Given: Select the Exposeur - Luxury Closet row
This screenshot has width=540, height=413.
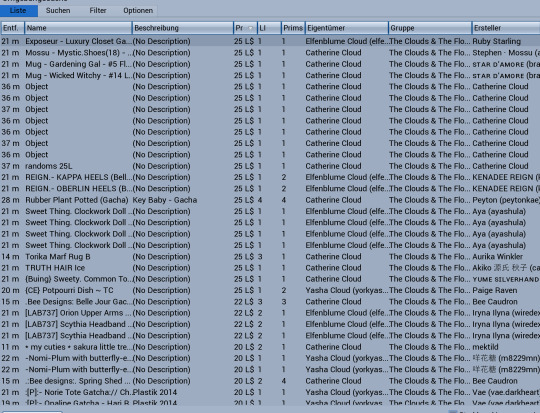Looking at the screenshot, I should 270,41.
